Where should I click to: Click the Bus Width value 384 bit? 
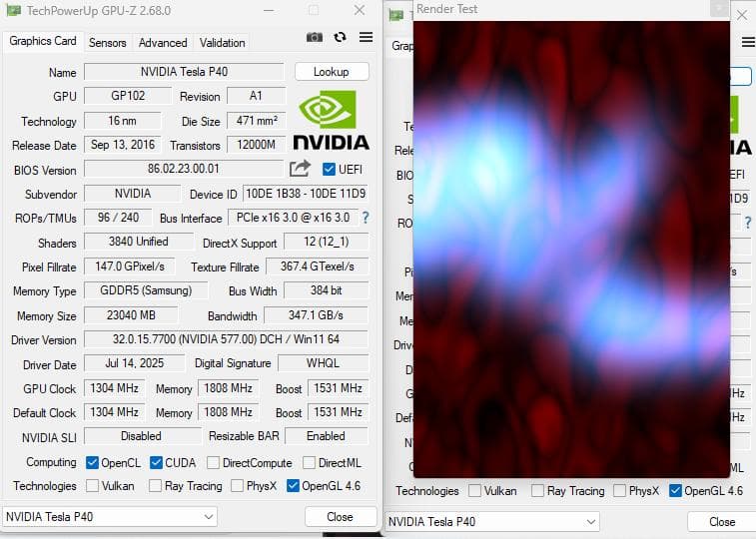(327, 290)
